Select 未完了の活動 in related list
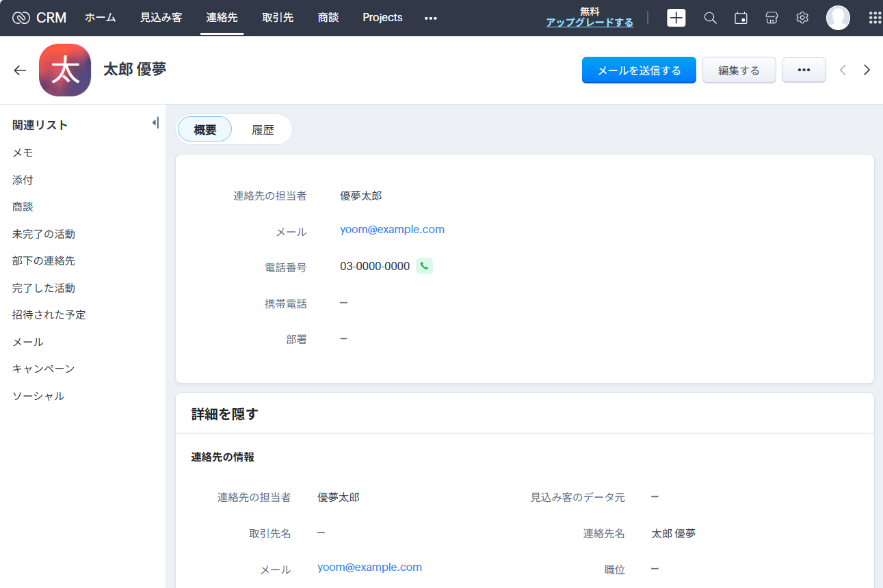Screen dimensions: 883x588 [x=44, y=234]
